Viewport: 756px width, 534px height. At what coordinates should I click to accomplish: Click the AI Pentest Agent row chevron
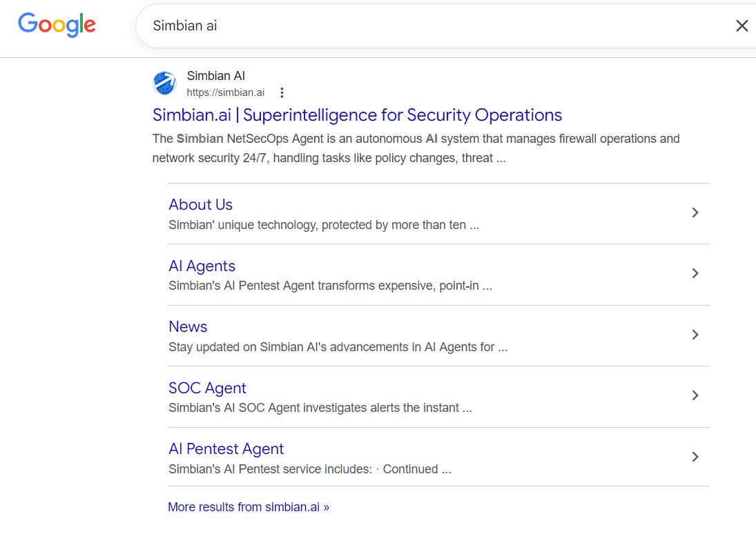695,457
